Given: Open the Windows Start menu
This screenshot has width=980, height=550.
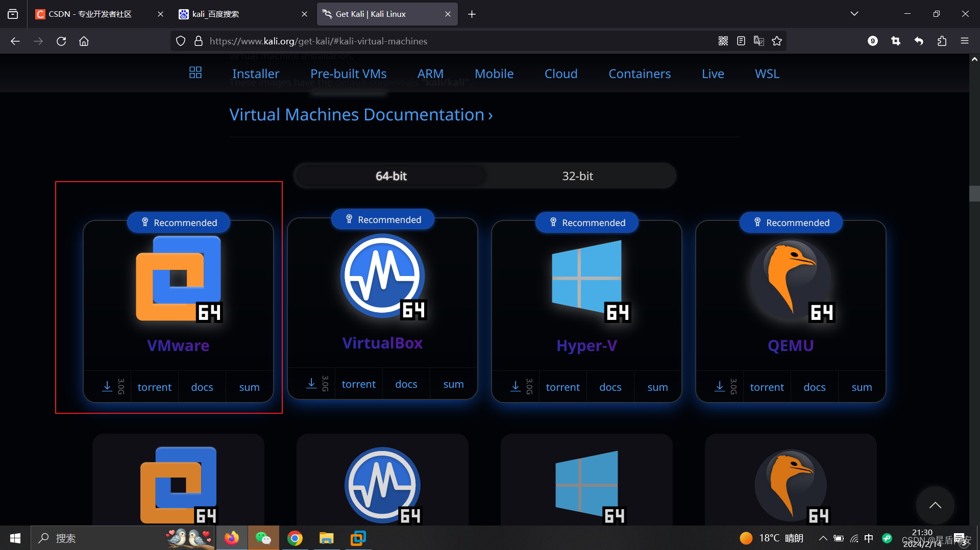Looking at the screenshot, I should pos(15,538).
